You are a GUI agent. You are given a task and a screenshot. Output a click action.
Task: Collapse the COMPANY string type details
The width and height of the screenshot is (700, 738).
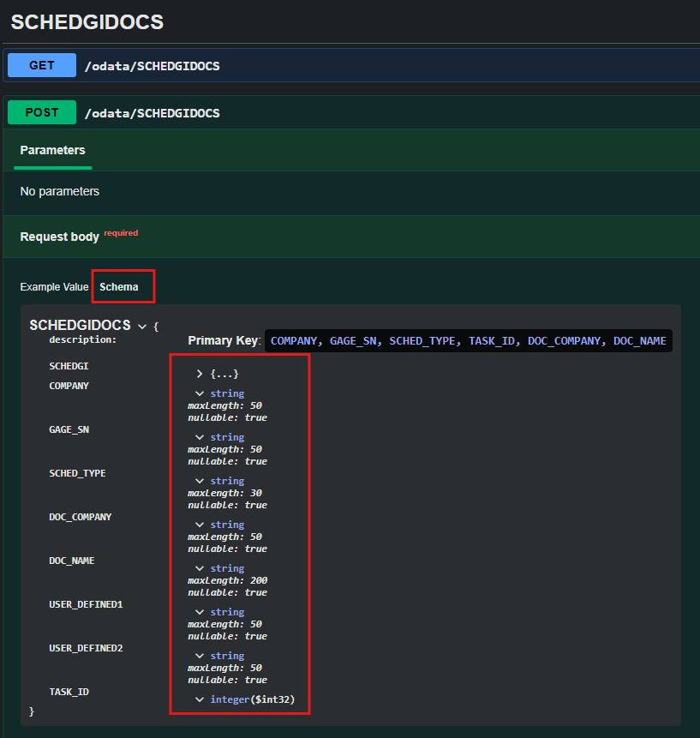point(200,393)
